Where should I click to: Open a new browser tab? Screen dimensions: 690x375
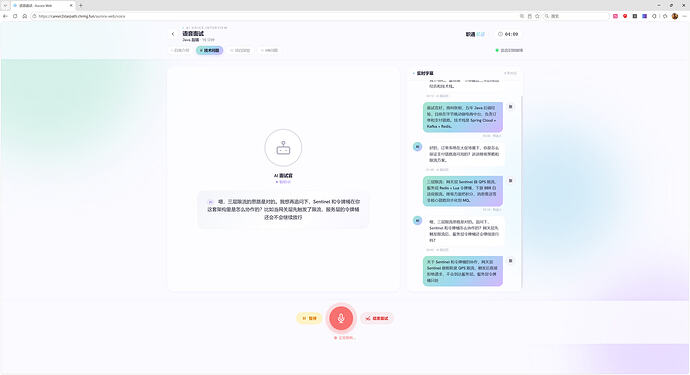point(81,5)
